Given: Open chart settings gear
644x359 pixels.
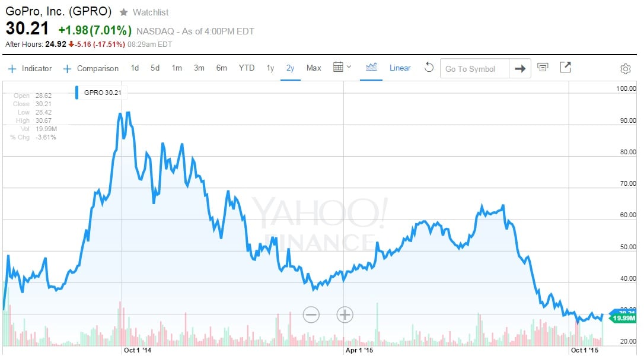Looking at the screenshot, I should click(x=625, y=69).
